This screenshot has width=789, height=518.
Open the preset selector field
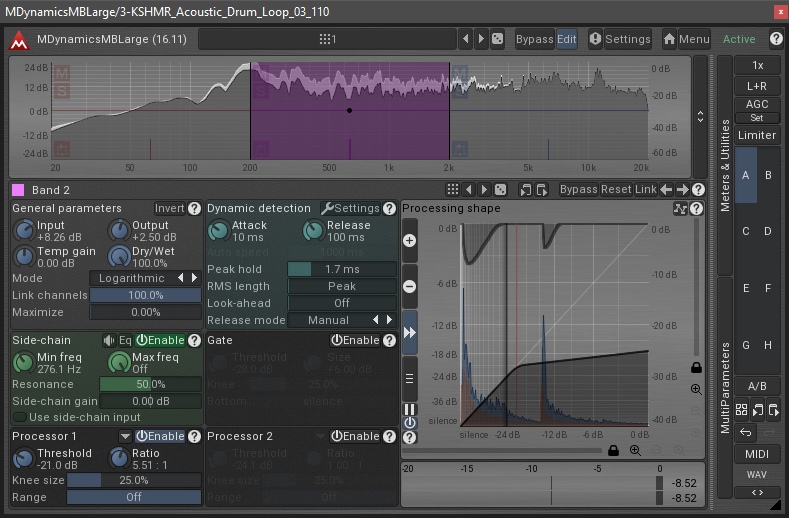(328, 39)
